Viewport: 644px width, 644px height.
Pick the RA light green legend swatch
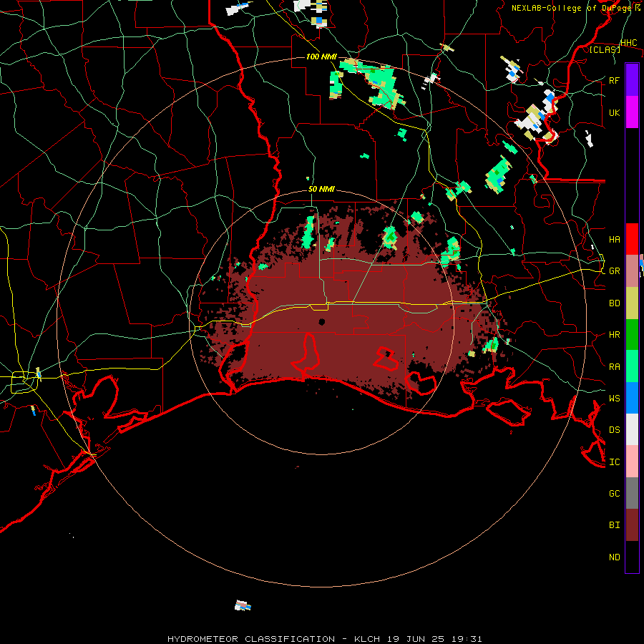click(632, 366)
